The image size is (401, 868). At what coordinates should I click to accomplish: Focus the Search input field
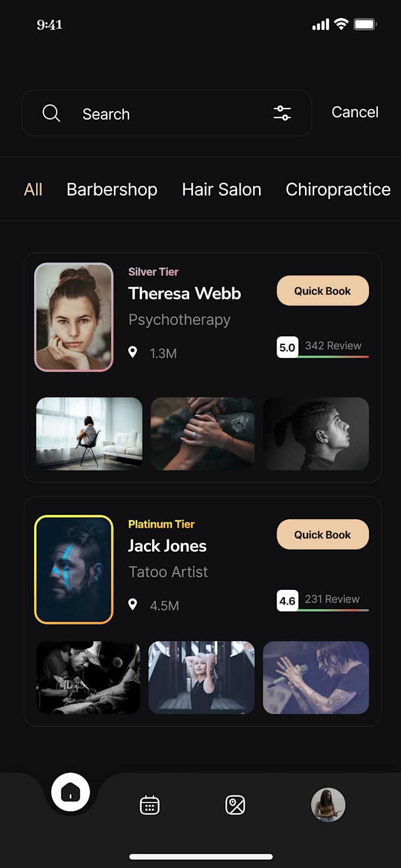pyautogui.click(x=167, y=113)
